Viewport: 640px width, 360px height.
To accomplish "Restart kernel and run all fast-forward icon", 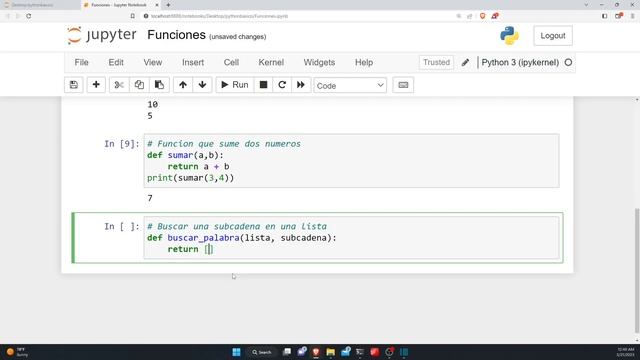I will [301, 85].
